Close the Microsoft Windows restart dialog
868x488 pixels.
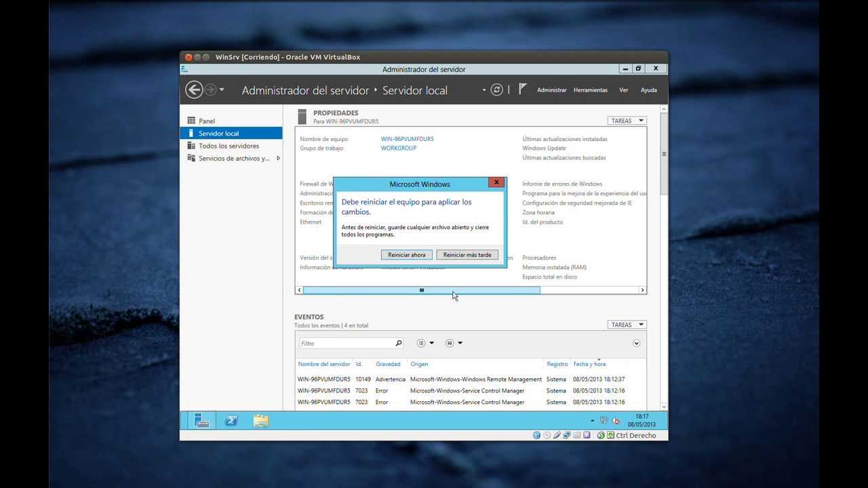point(496,182)
